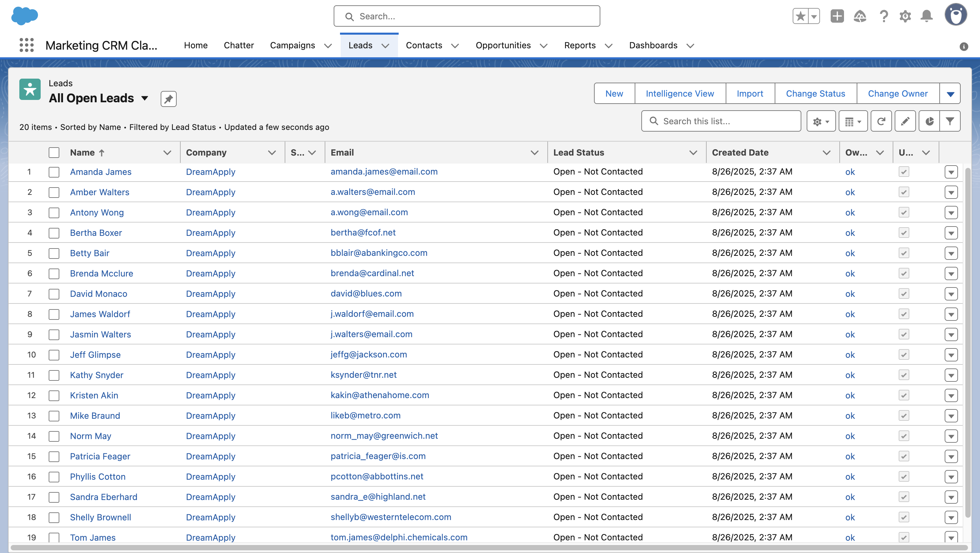Screen dimensions: 980x553
Task: Open more actions dropdown beside Change Owner
Action: tap(950, 94)
